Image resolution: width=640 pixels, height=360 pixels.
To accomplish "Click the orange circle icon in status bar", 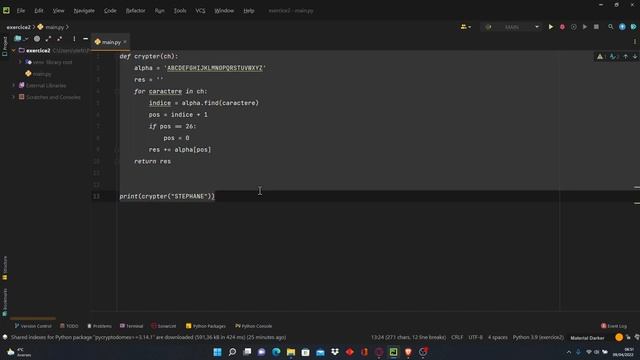I will point(619,337).
